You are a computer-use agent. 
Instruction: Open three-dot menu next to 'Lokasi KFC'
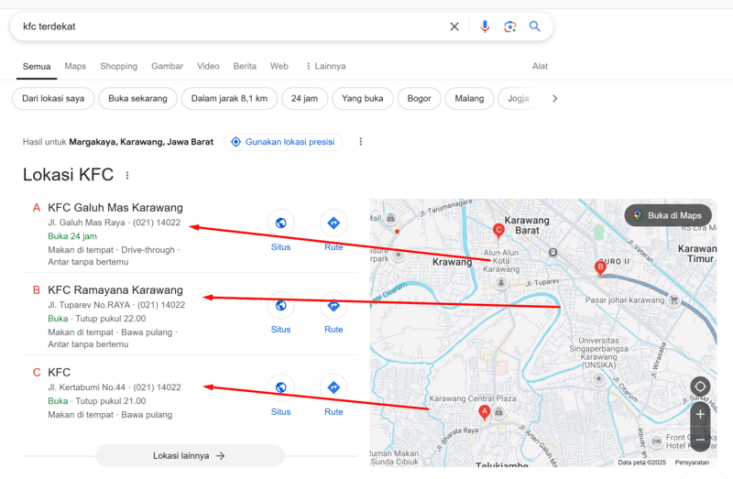point(127,175)
